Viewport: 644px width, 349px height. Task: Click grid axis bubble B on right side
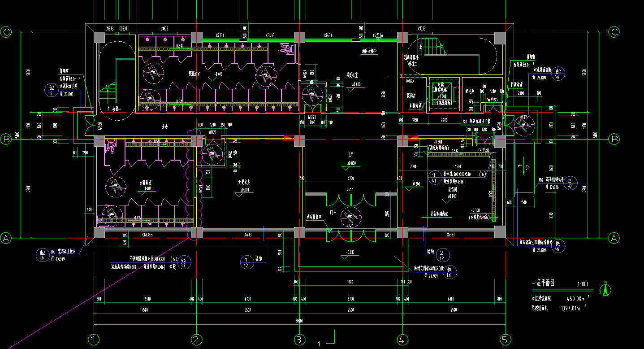pyautogui.click(x=615, y=140)
